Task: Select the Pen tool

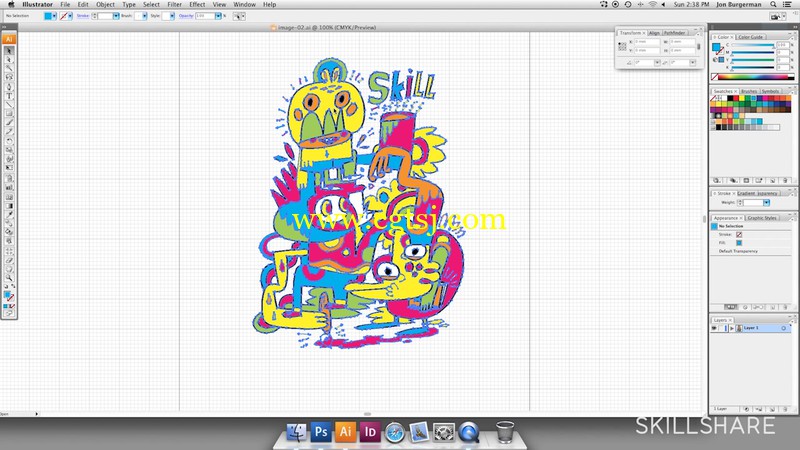Action: tap(9, 87)
